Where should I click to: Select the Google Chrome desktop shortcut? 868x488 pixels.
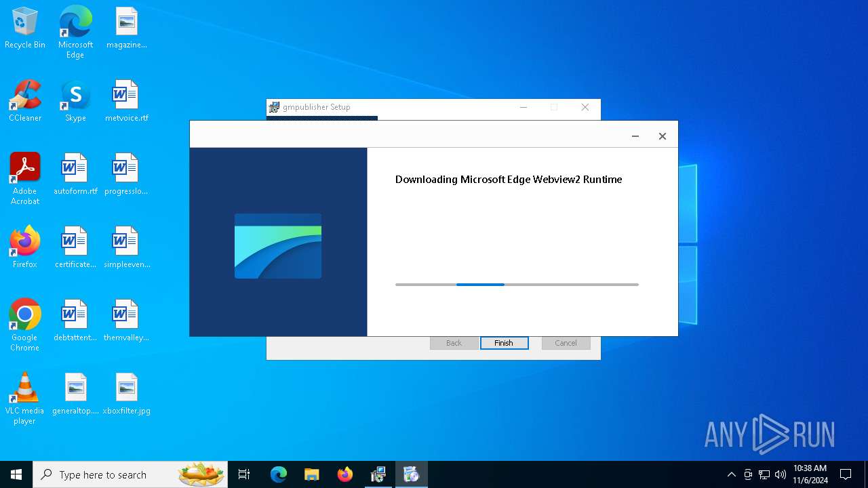pos(25,325)
